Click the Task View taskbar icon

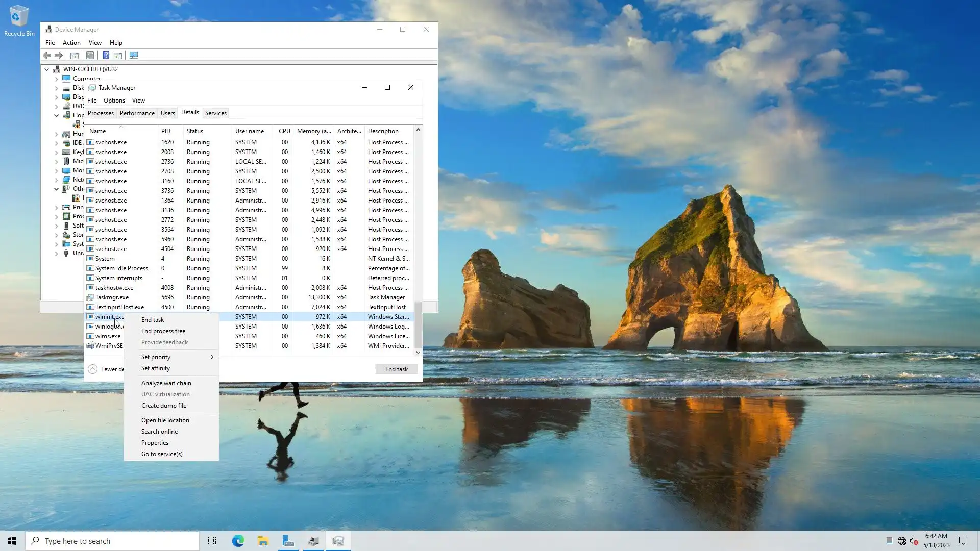(212, 541)
